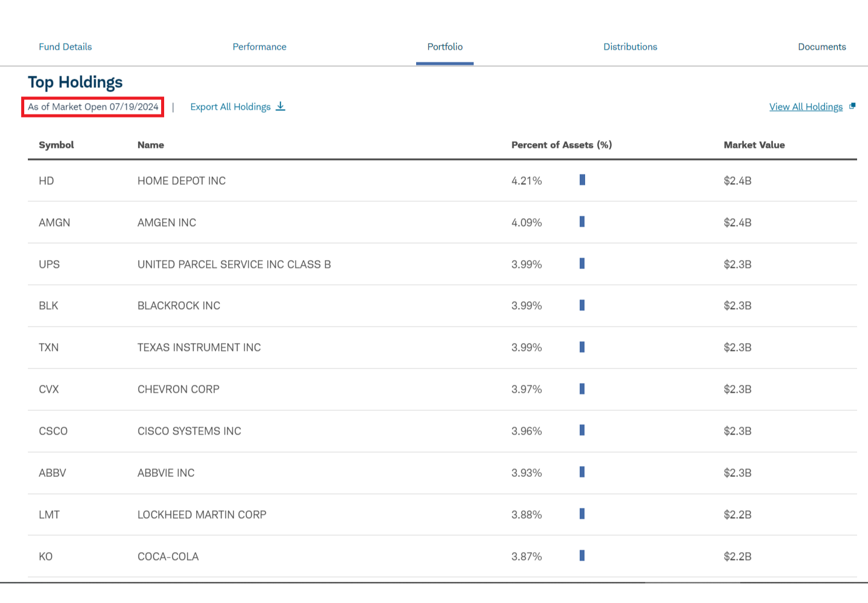Open the View All Holdings link
Viewport: 868px width, 603px height.
pos(806,107)
